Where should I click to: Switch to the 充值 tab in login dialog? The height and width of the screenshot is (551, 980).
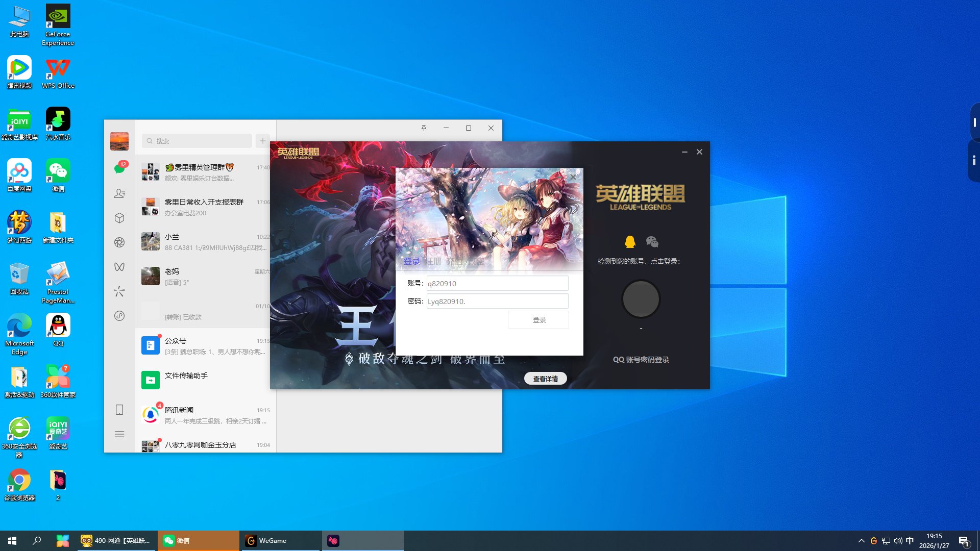pos(454,262)
